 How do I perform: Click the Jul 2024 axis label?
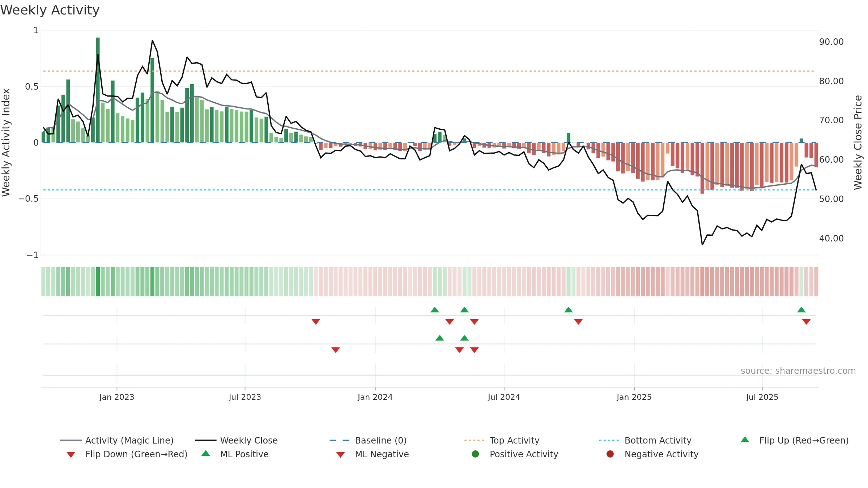pos(504,397)
